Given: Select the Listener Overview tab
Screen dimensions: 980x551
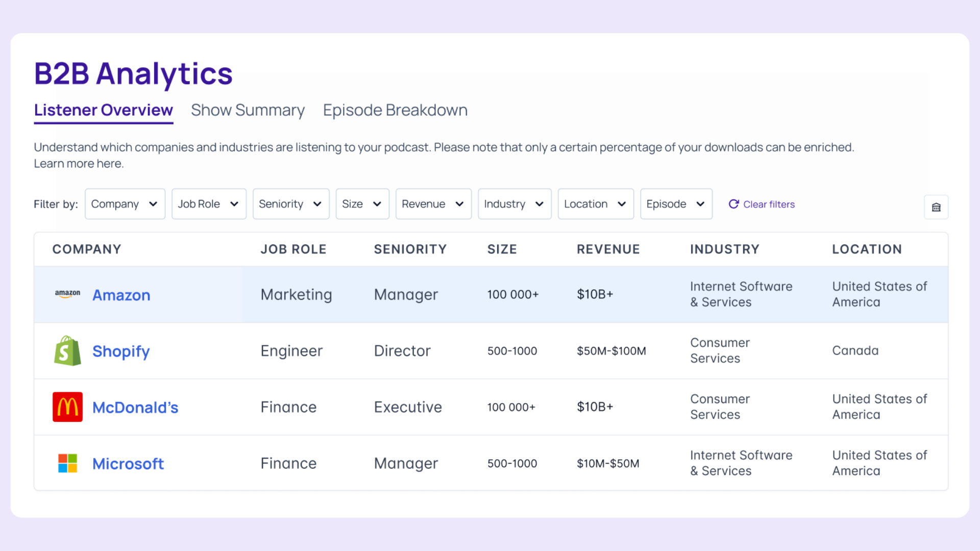Looking at the screenshot, I should click(104, 110).
